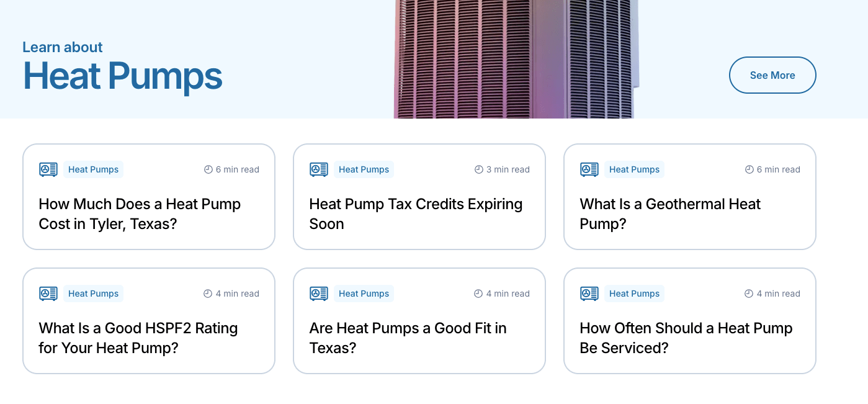
Task: Click the heat pump icon on the servicing article
Action: [x=589, y=293]
